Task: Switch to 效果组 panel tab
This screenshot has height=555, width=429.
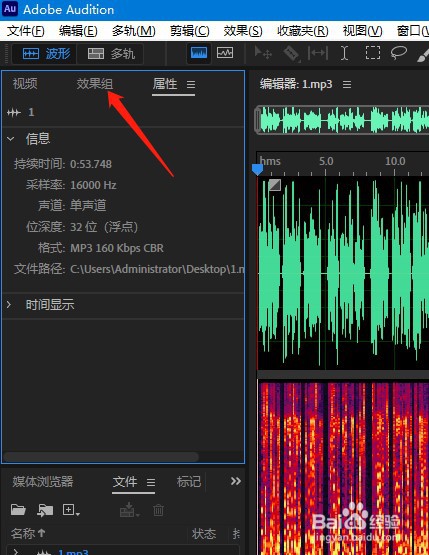Action: [x=95, y=84]
